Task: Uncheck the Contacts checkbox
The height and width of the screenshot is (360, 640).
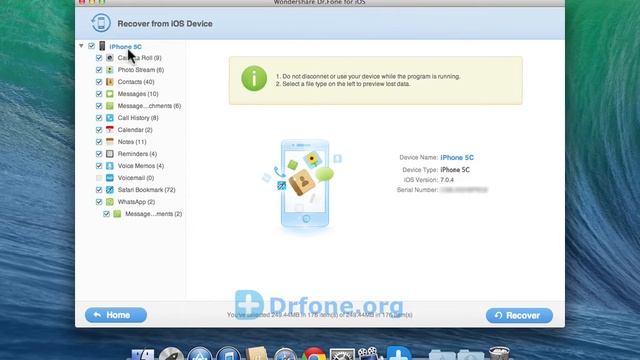Action: [x=99, y=82]
